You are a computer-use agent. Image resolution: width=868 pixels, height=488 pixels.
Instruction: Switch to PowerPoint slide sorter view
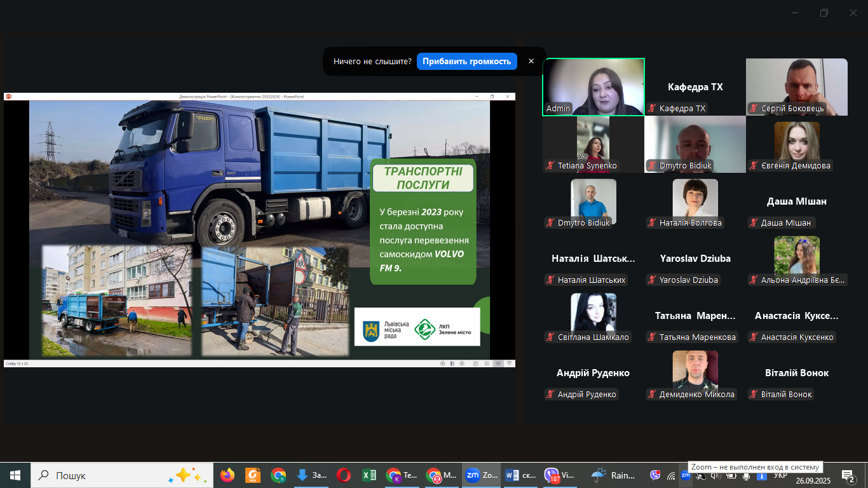(486, 363)
